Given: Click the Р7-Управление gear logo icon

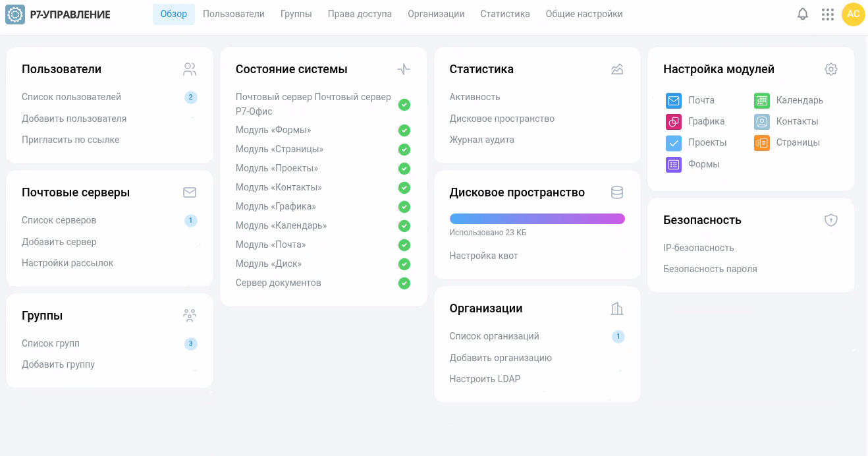Looking at the screenshot, I should tap(15, 14).
